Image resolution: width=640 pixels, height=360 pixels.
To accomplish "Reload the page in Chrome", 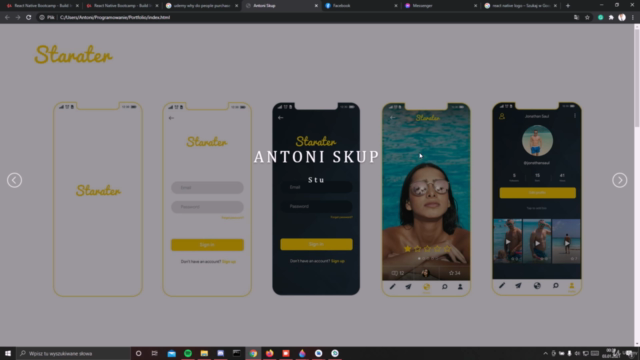I will 29,17.
